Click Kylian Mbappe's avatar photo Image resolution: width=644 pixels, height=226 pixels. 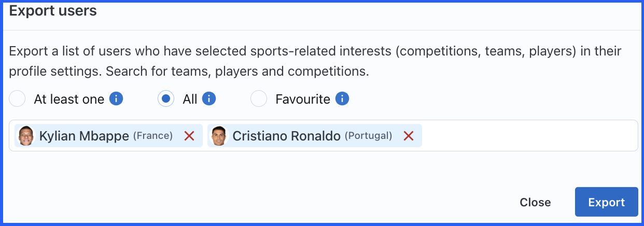click(25, 136)
